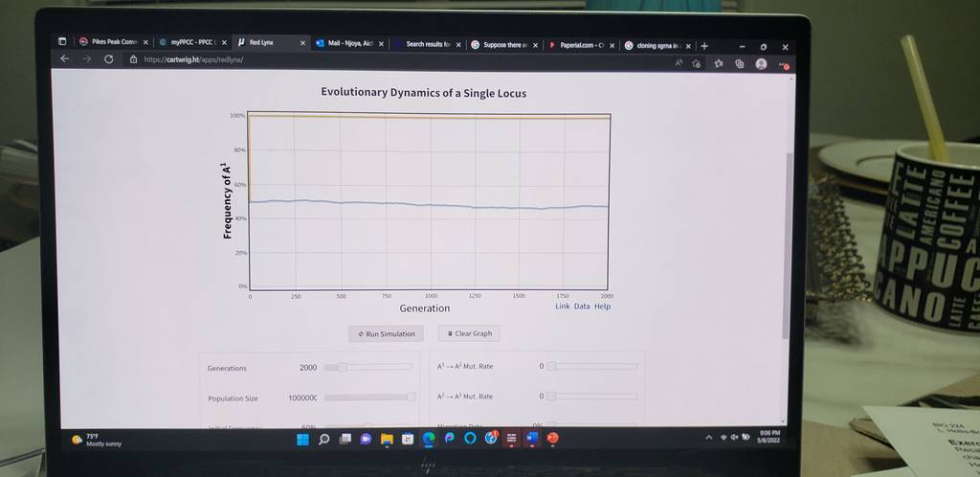
Task: Click the browser Back arrow
Action: [x=64, y=58]
